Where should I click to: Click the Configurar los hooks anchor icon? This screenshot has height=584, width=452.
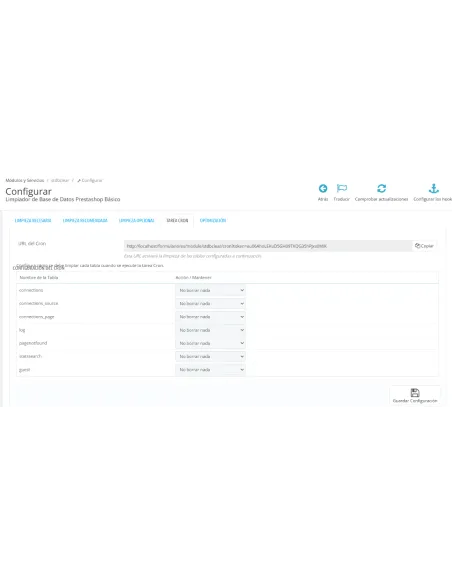click(433, 188)
